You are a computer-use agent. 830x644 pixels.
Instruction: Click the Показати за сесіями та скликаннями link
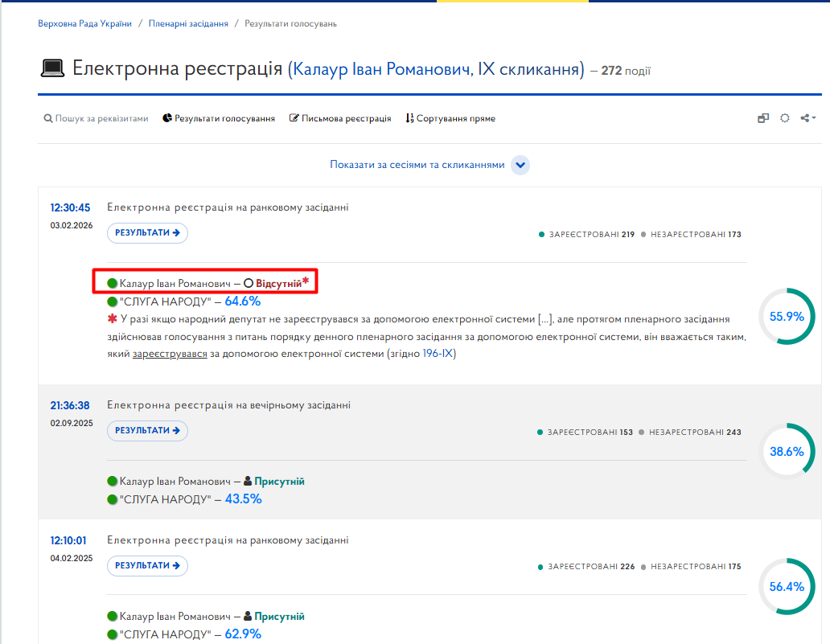click(417, 165)
